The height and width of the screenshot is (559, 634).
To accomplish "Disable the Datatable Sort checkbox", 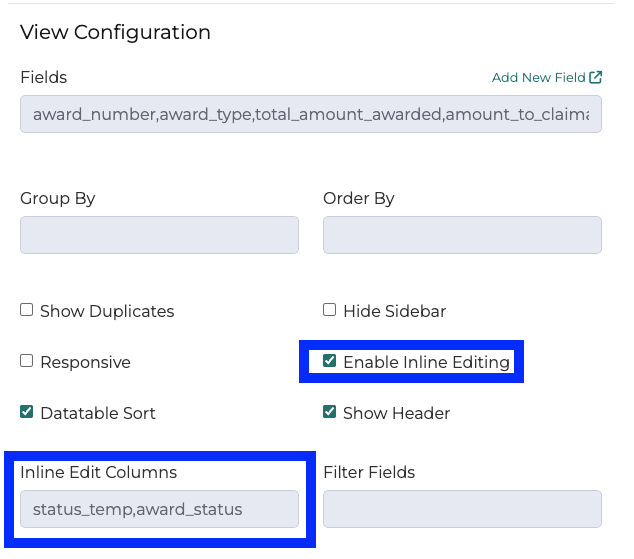I will click(x=27, y=412).
